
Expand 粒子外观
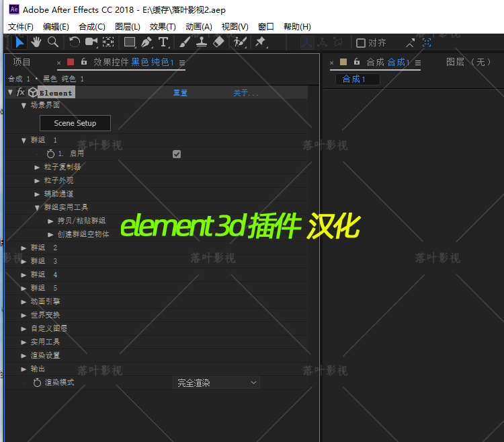(37, 181)
